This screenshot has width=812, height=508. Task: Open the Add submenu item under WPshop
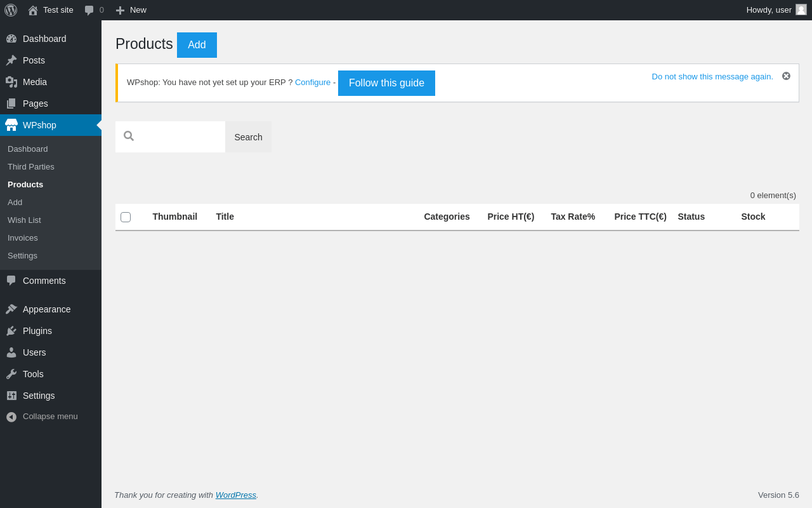[15, 203]
